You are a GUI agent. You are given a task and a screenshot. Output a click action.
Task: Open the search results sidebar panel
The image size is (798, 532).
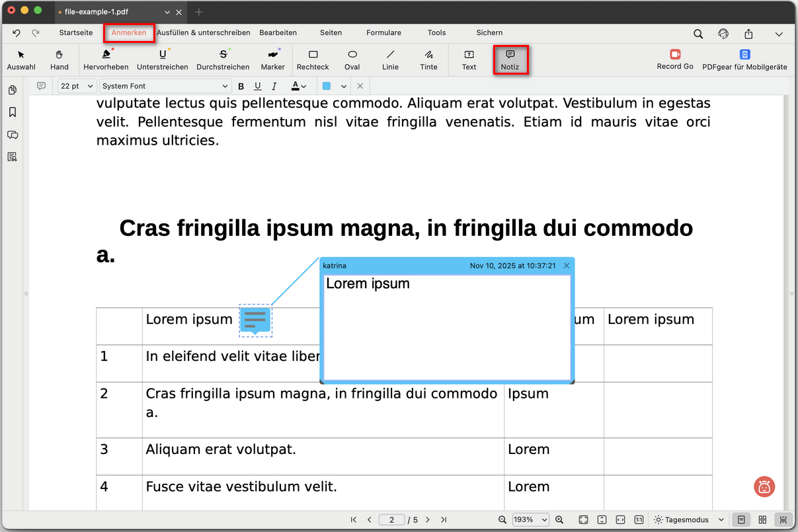coord(12,157)
